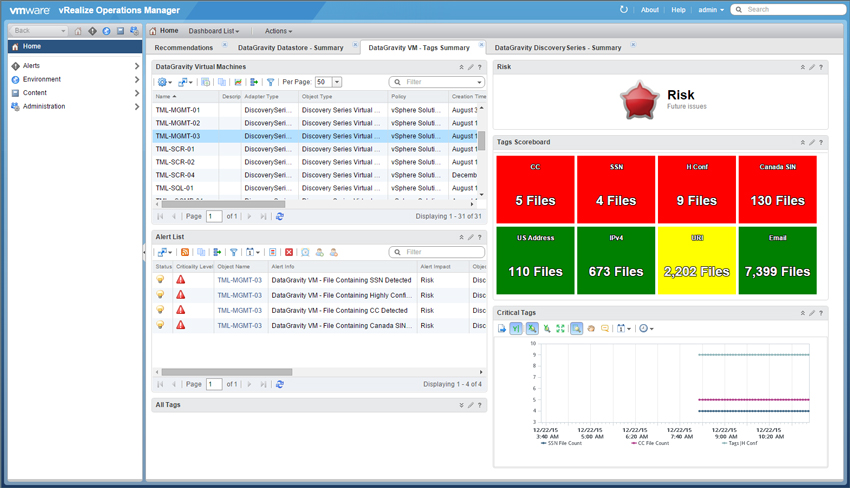850x488 pixels.
Task: Open the calendar date dropdown in Alert List
Action: (253, 252)
